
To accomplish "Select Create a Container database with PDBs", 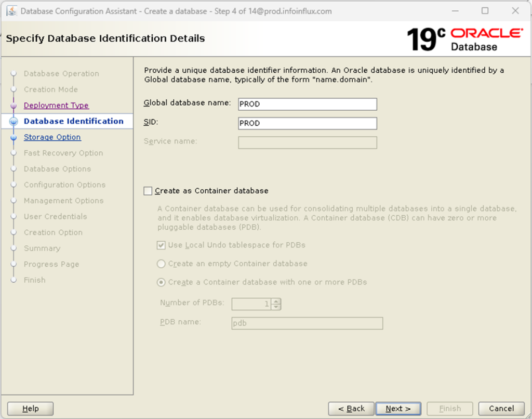I will tap(162, 282).
